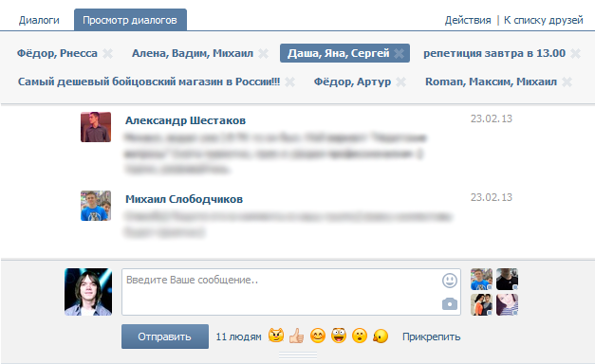Close the Даша, Яна, Сергей dialog tab

click(x=399, y=53)
